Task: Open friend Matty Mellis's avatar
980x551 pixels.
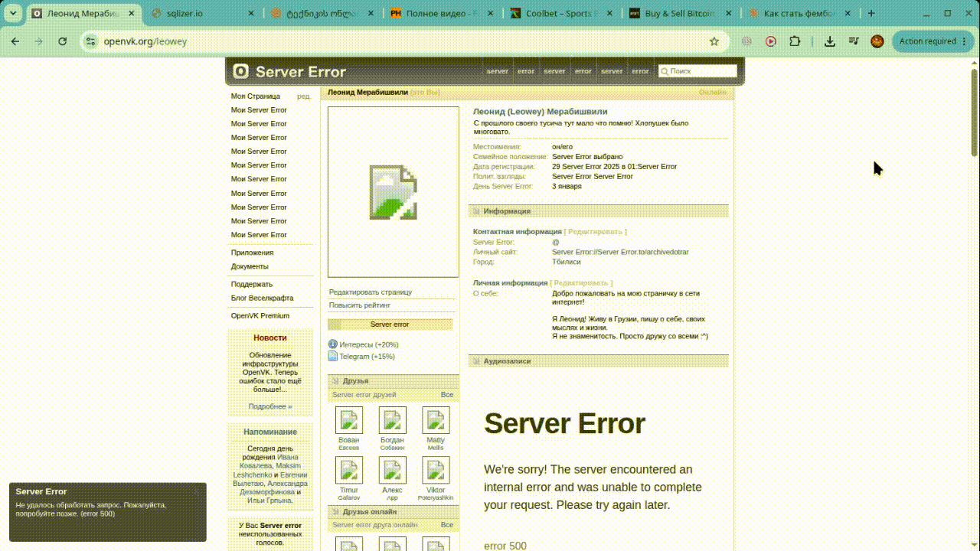Action: pos(436,420)
